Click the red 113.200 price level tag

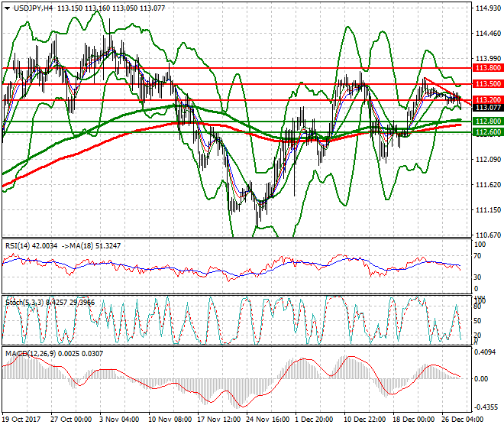pyautogui.click(x=487, y=100)
